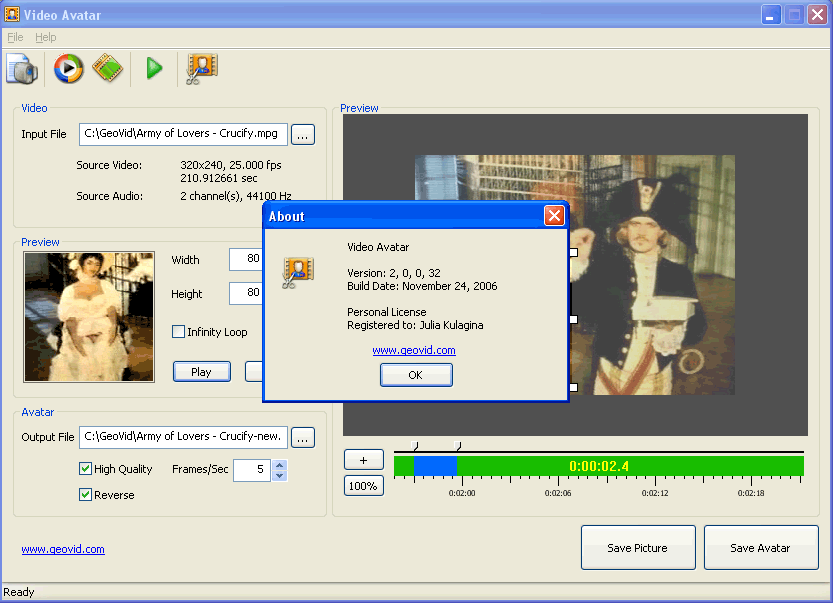
Task: Click the avatar scissors toolbar icon
Action: coord(201,69)
